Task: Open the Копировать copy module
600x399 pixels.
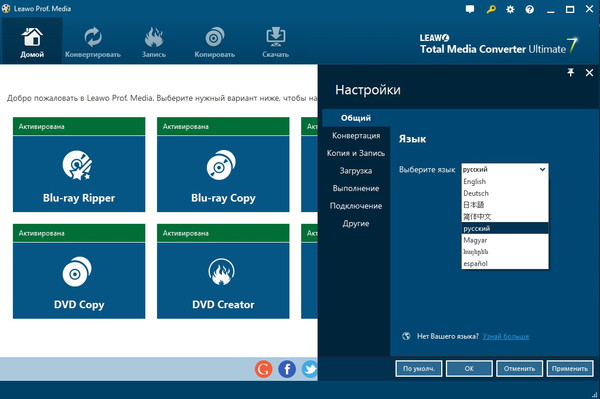Action: (215, 41)
